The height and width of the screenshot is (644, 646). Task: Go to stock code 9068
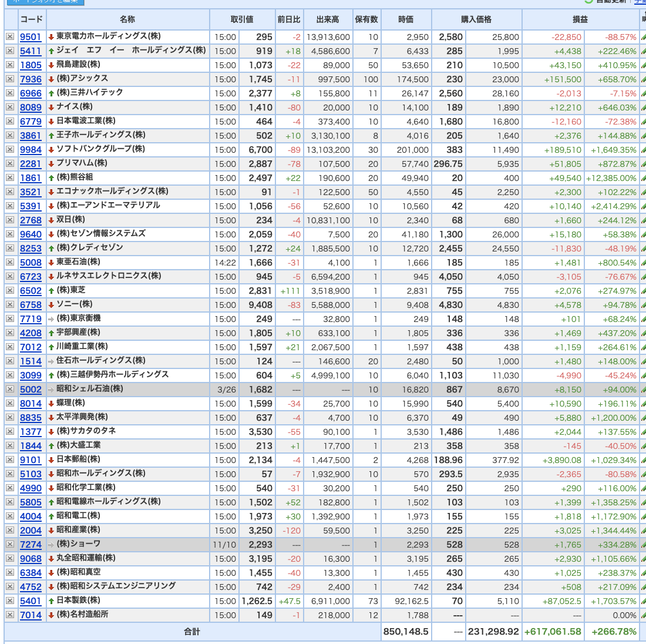pyautogui.click(x=31, y=559)
